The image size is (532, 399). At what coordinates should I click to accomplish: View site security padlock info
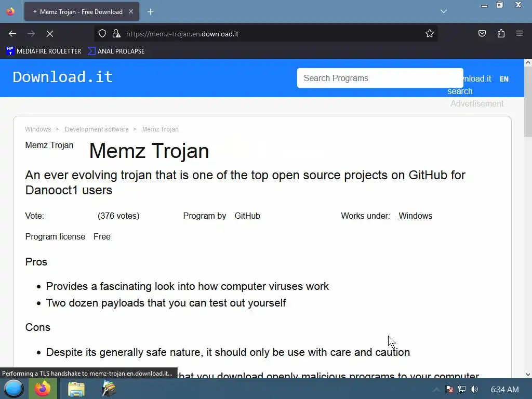(116, 34)
